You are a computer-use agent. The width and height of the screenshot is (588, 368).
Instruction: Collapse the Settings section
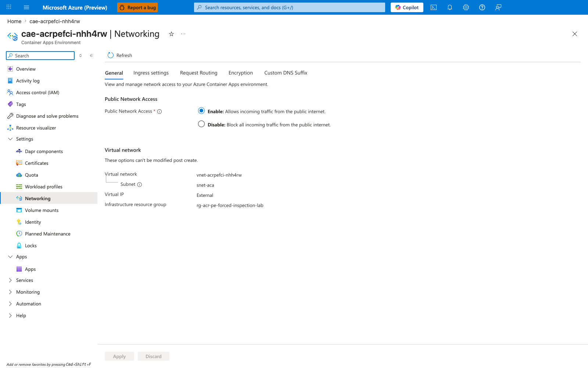click(10, 139)
